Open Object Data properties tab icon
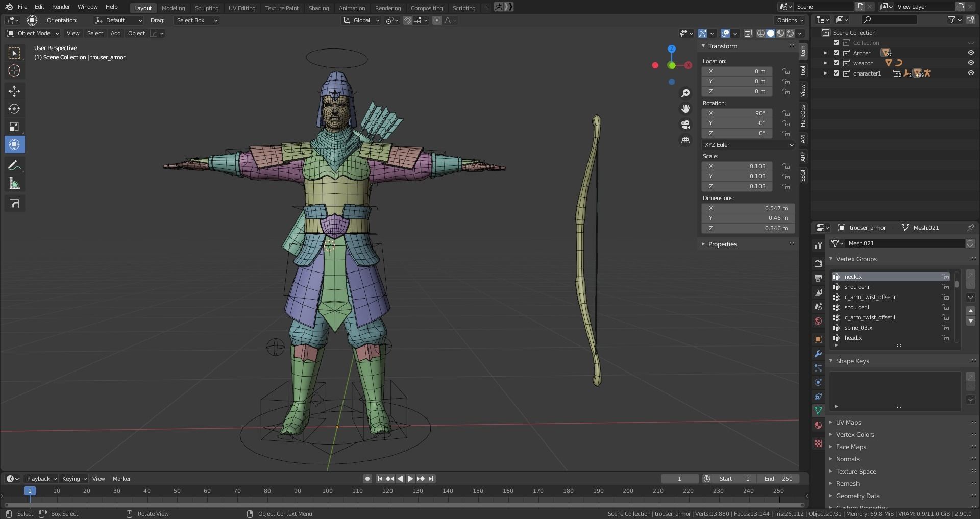Viewport: 980px width, 519px height. pyautogui.click(x=818, y=411)
